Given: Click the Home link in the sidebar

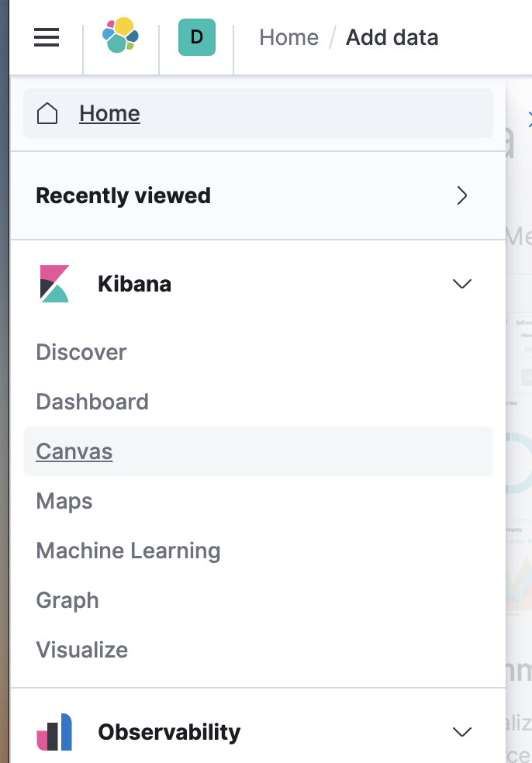Looking at the screenshot, I should pyautogui.click(x=109, y=113).
